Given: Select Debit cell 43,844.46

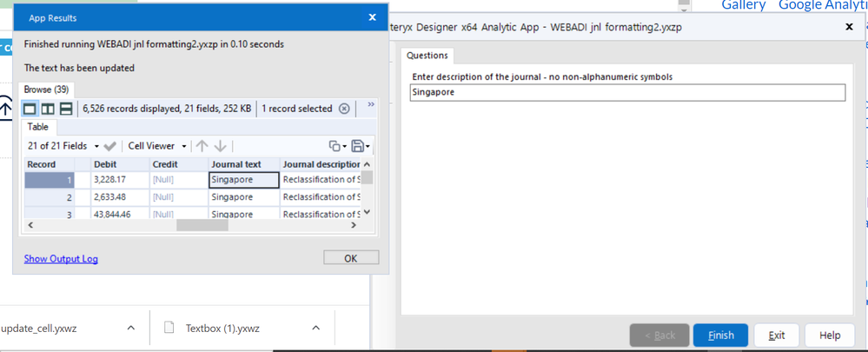Looking at the screenshot, I should coord(120,213).
